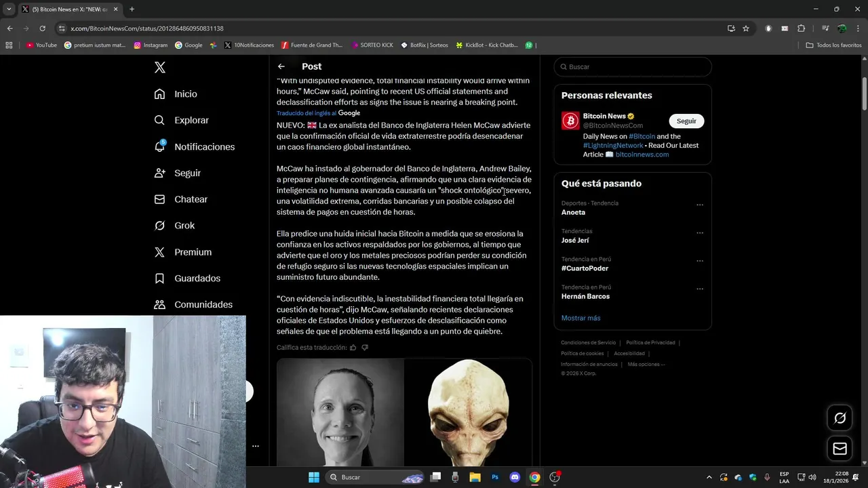Open more options for Hernán Barcos trend
868x488 pixels.
pyautogui.click(x=700, y=289)
